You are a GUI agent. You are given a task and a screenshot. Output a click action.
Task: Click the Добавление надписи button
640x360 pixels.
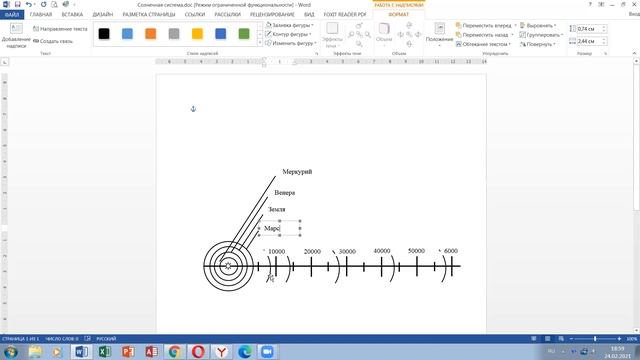[16, 36]
